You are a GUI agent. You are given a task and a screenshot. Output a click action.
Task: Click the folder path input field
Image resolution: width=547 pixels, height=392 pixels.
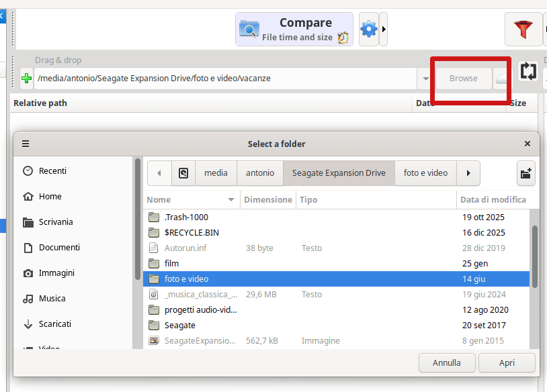tap(225, 79)
